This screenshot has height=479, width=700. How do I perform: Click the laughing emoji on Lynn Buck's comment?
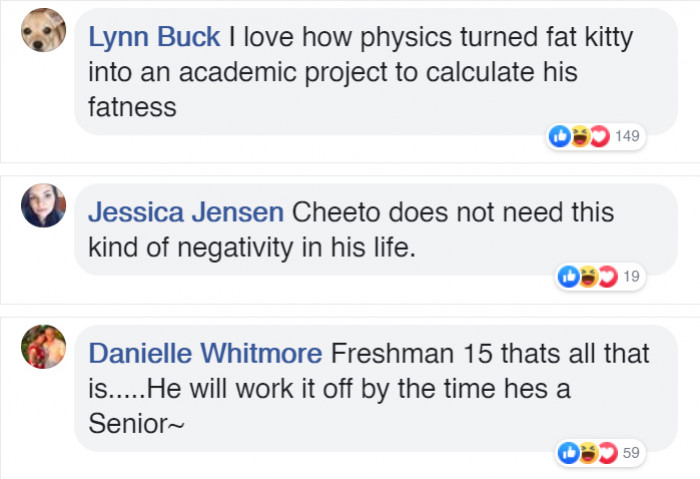click(580, 136)
